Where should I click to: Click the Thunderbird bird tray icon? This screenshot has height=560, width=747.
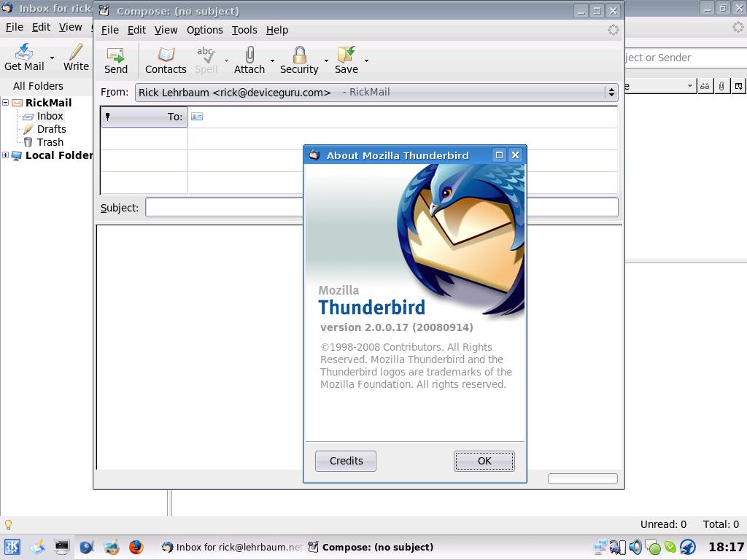(x=688, y=547)
